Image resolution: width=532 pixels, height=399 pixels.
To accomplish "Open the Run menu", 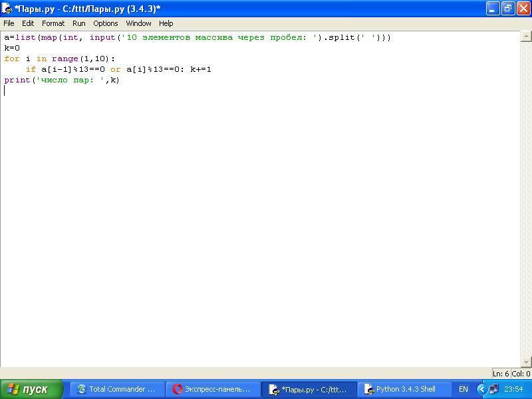I will [x=78, y=23].
